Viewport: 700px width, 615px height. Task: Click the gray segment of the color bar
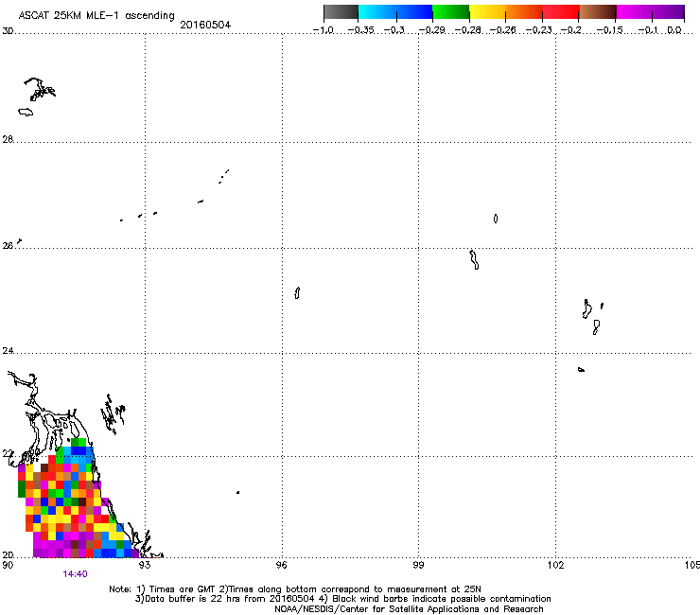coord(341,12)
